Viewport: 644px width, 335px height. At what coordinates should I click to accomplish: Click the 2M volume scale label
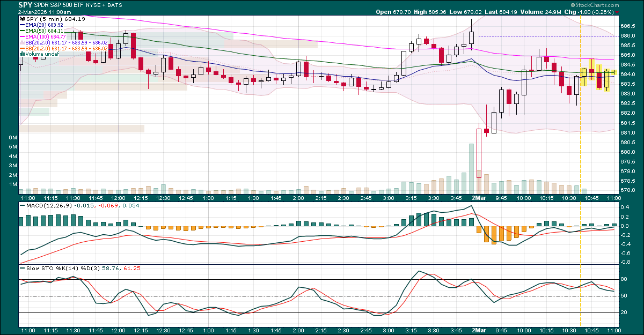pyautogui.click(x=13, y=175)
